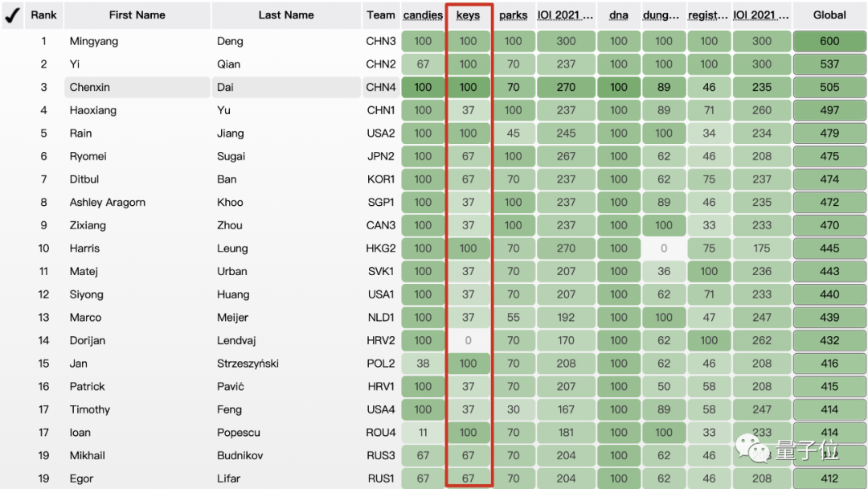Open the dna task header link

[619, 15]
